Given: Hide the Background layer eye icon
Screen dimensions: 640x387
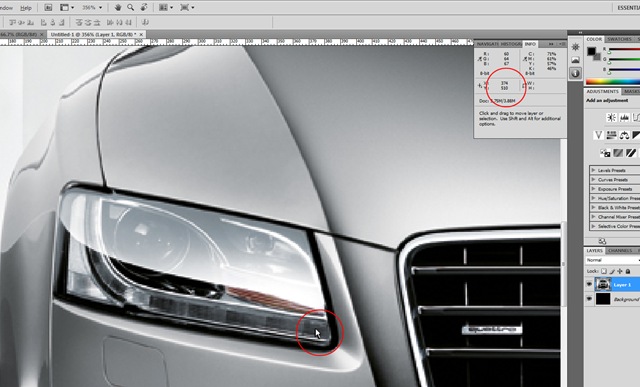Looking at the screenshot, I should click(589, 299).
